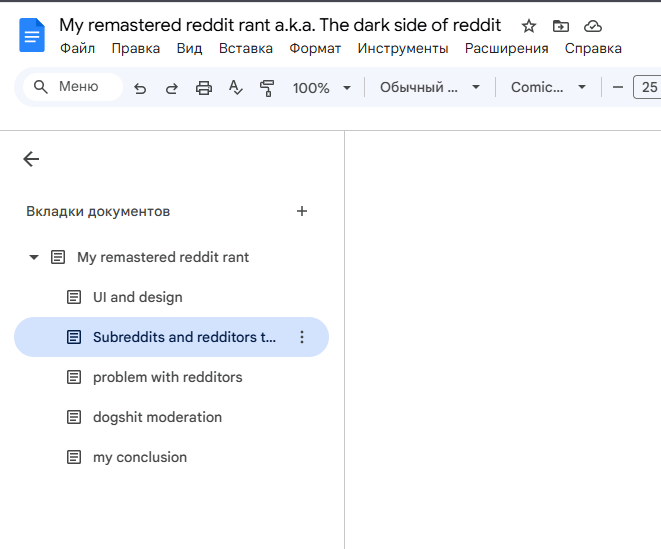Screen dimensions: 661x549
Task: Switch to problem with redditors tab
Action: pos(172,377)
